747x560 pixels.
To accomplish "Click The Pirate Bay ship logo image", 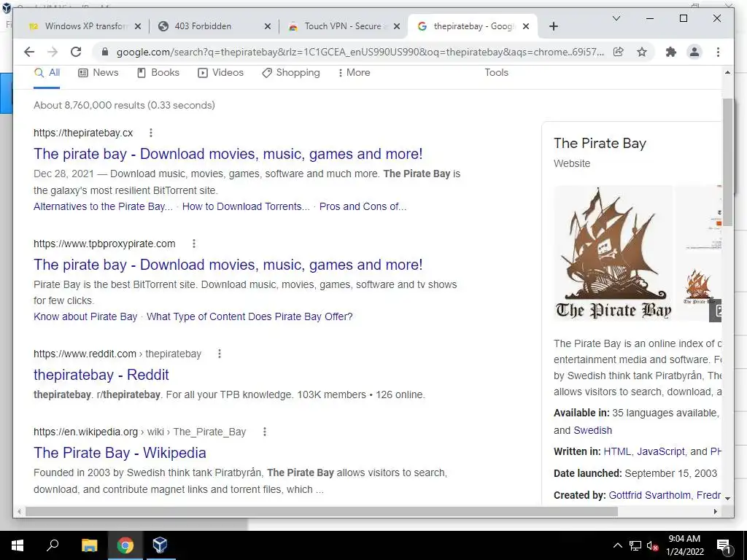I will (613, 253).
